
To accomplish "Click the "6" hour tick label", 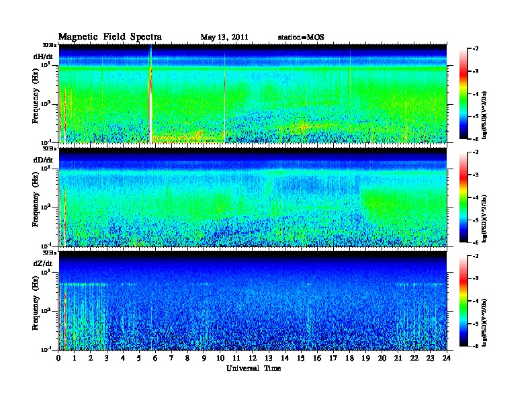I will coord(155,359).
